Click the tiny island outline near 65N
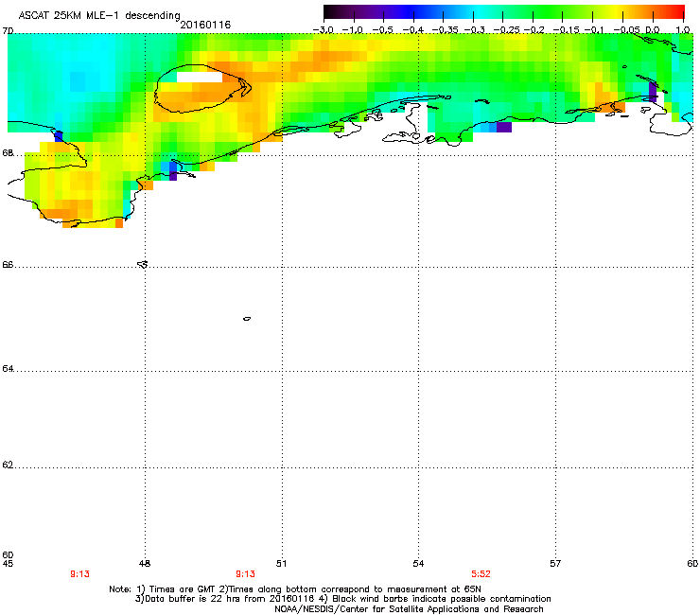 coord(247,319)
